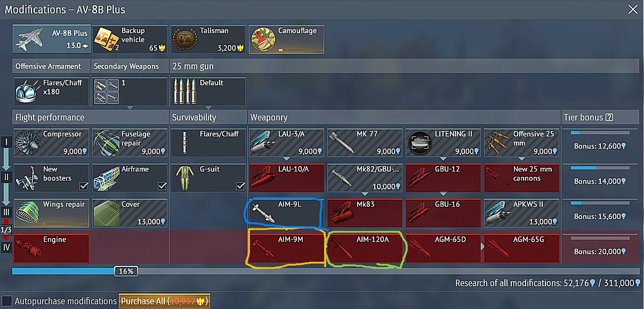
Task: Click the MK 77 bomb icon
Action: click(341, 143)
